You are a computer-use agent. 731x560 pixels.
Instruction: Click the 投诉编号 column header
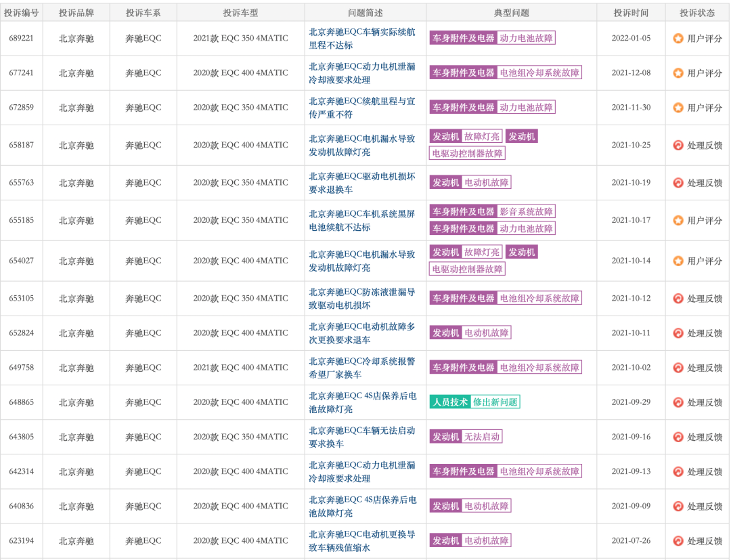click(22, 13)
